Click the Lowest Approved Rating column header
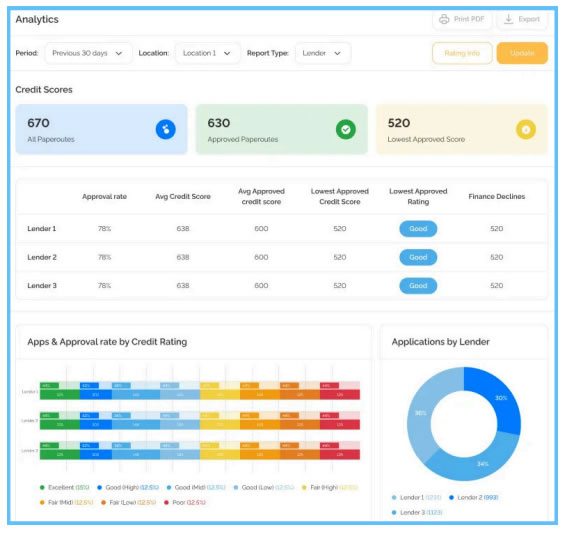This screenshot has height=538, width=568. [418, 196]
